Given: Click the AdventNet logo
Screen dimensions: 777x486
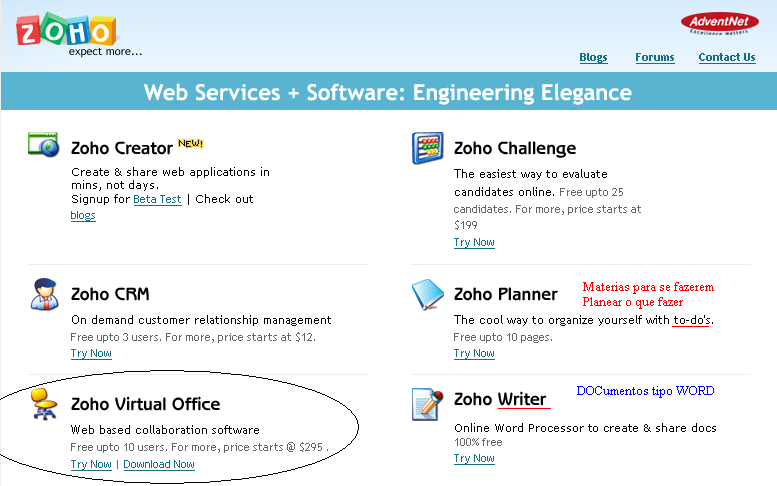Looking at the screenshot, I should click(720, 23).
